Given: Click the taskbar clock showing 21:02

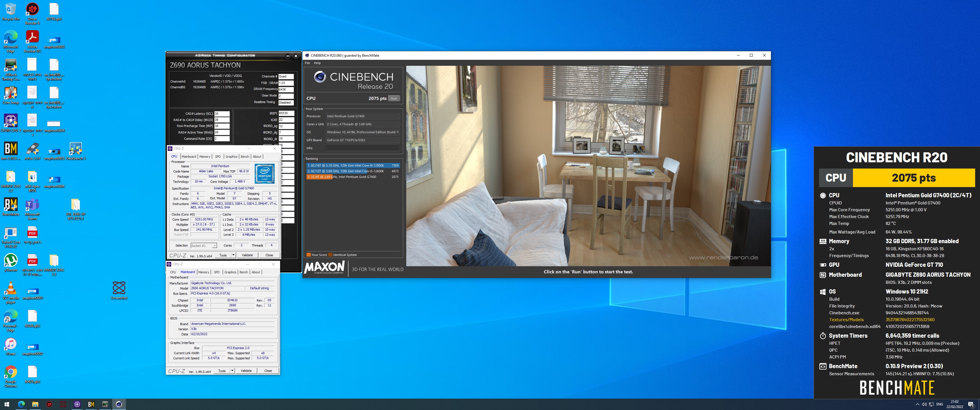Looking at the screenshot, I should click(955, 404).
